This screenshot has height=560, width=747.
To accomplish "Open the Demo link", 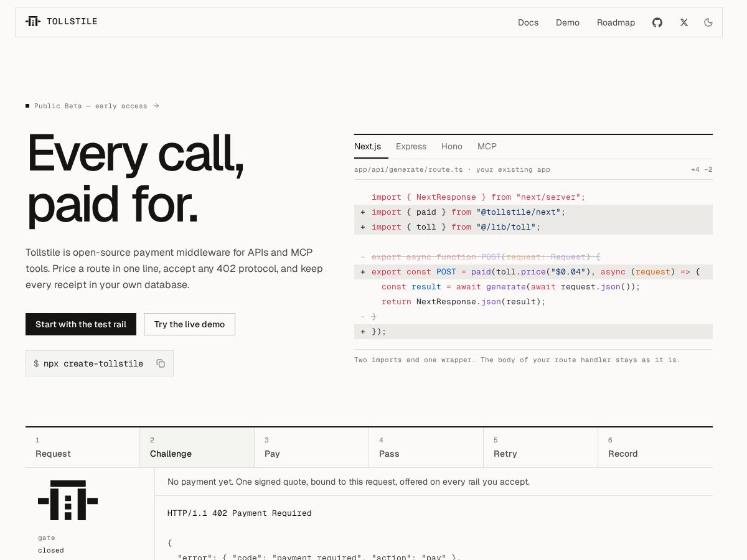I will (568, 22).
